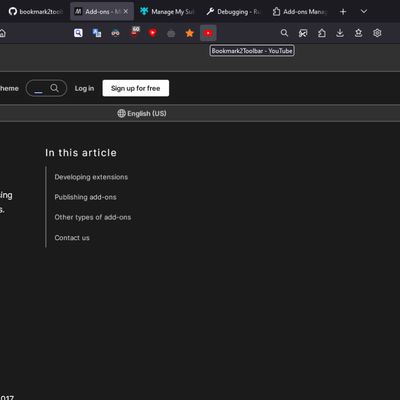Click the orange star bookmark icon

189,33
